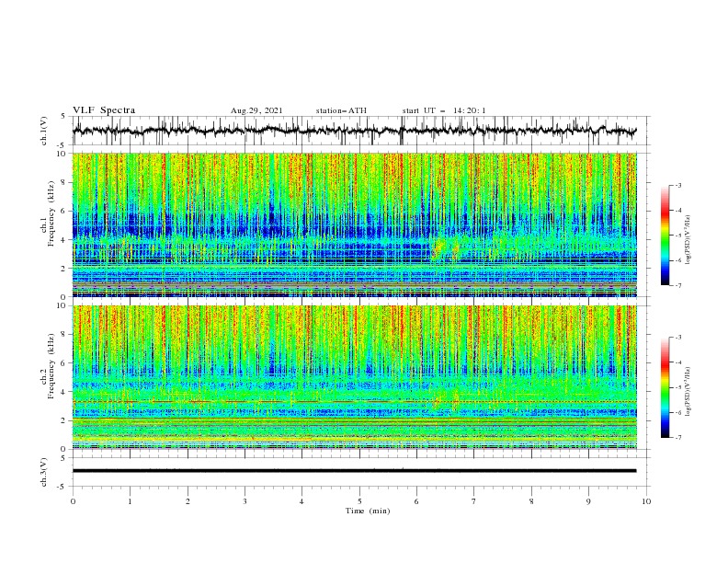Click time axis tick label '0'
The image size is (728, 563).
click(73, 501)
